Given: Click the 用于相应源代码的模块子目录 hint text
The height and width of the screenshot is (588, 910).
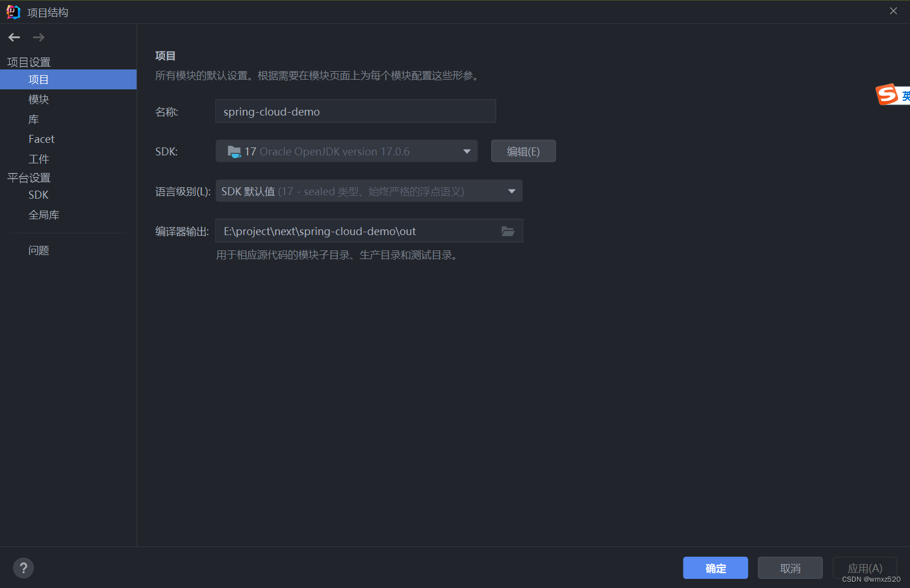Looking at the screenshot, I should 338,255.
